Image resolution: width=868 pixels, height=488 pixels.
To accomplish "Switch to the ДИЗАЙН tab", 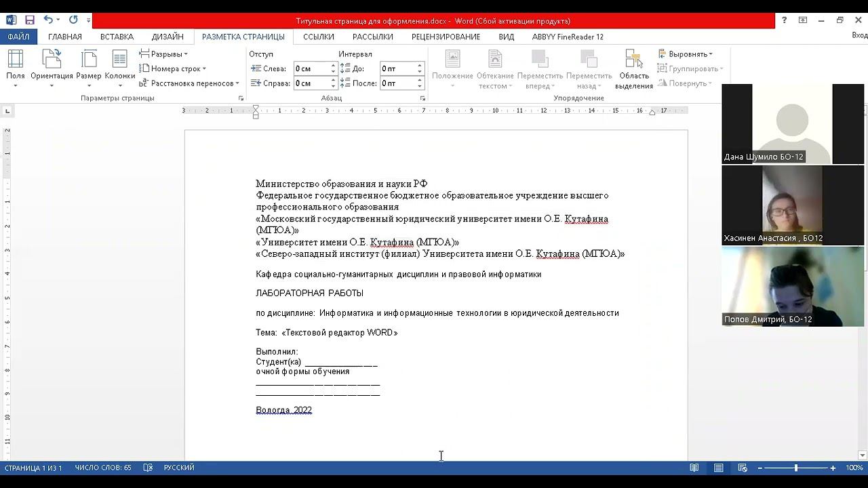I will coord(167,37).
